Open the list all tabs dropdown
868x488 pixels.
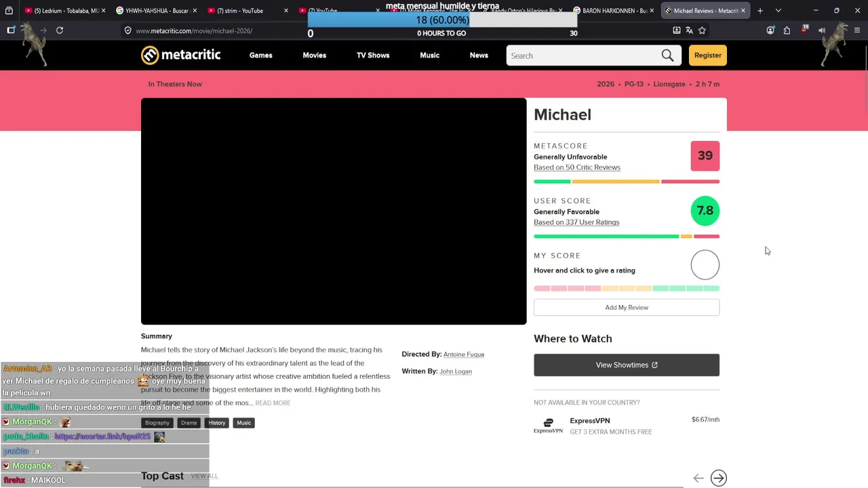pyautogui.click(x=778, y=11)
